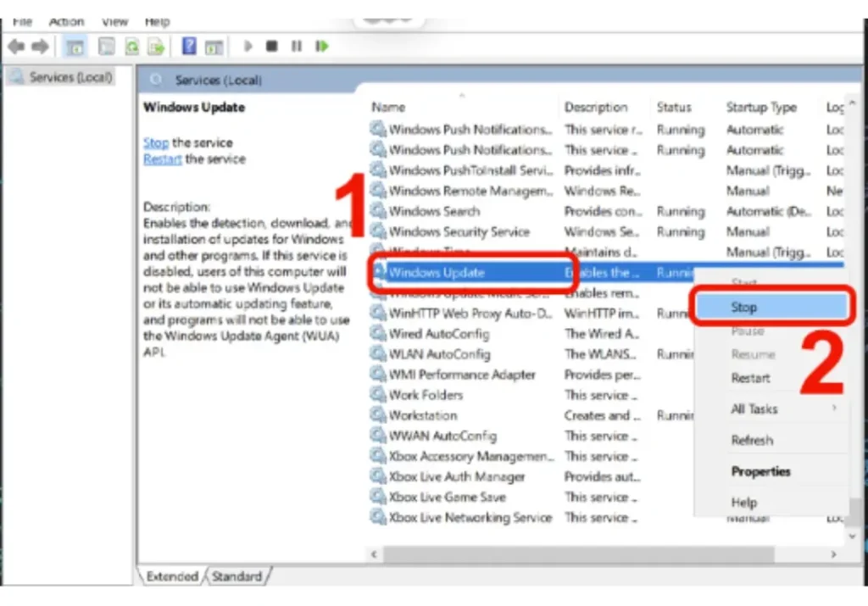Viewport: 868px width, 606px height.
Task: Click the Stop Service square toolbar icon
Action: [271, 46]
